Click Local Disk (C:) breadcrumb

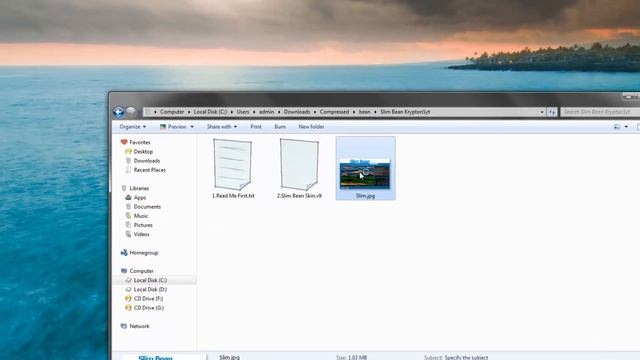coord(210,112)
